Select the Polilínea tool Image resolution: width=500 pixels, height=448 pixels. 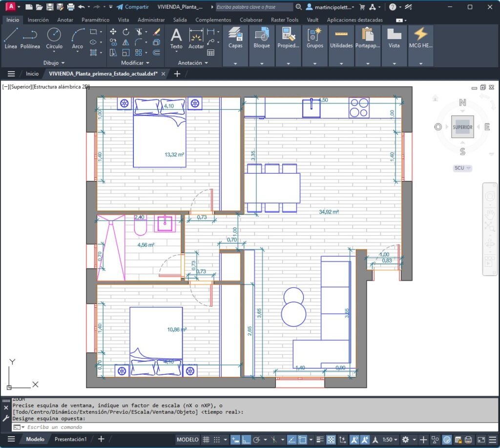tap(30, 38)
